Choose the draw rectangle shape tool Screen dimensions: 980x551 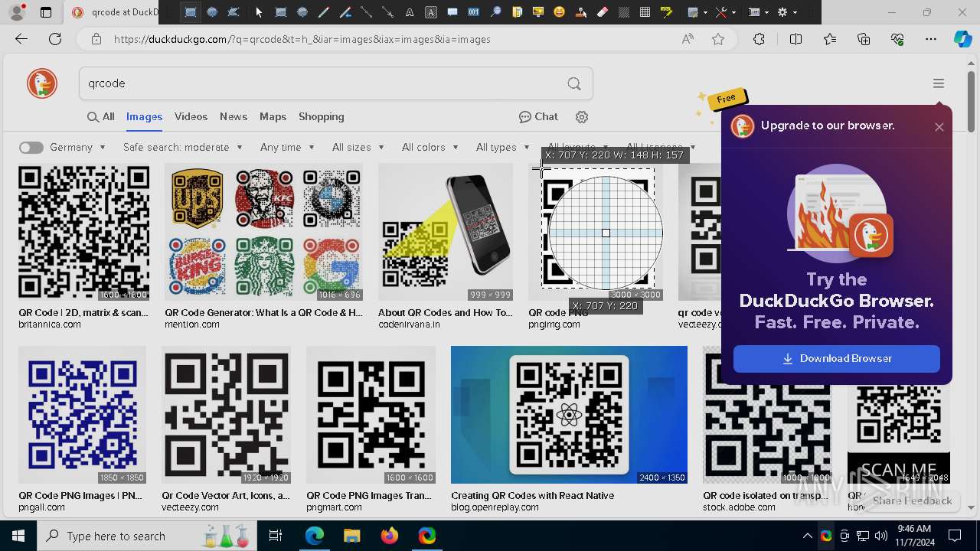(281, 12)
